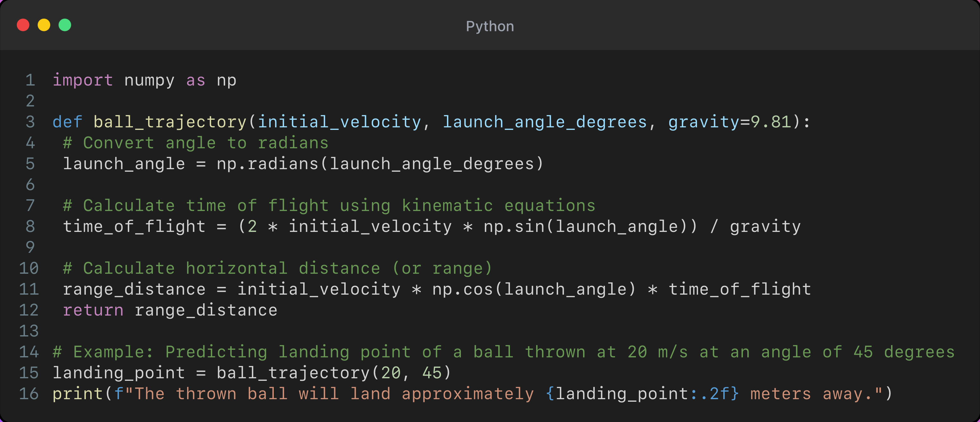Viewport: 980px width, 422px height.
Task: Click the import keyword on line 1
Action: [83, 80]
